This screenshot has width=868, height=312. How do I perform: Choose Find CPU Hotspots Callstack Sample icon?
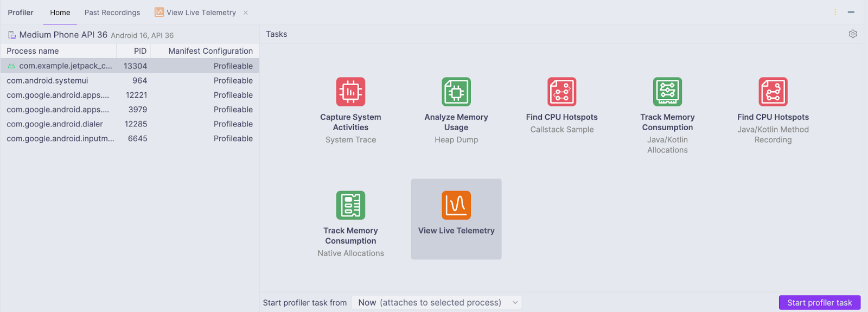pyautogui.click(x=561, y=92)
